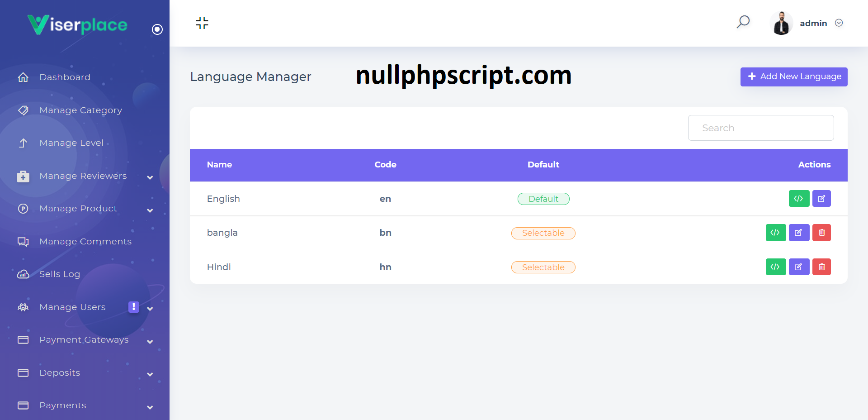Viewport: 868px width, 420px height.
Task: Edit the bangla language entry
Action: (x=799, y=233)
